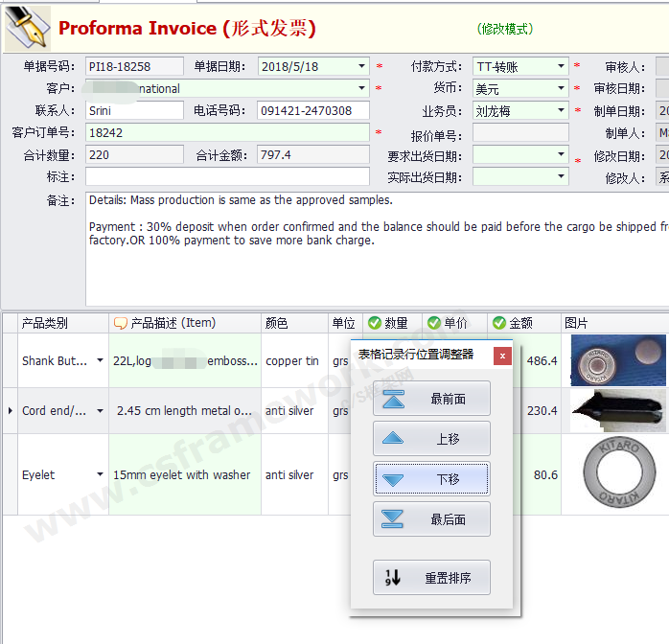Viewport: 669px width, 644px height.
Task: Expand the Eyelet product category dropdown
Action: (x=100, y=475)
